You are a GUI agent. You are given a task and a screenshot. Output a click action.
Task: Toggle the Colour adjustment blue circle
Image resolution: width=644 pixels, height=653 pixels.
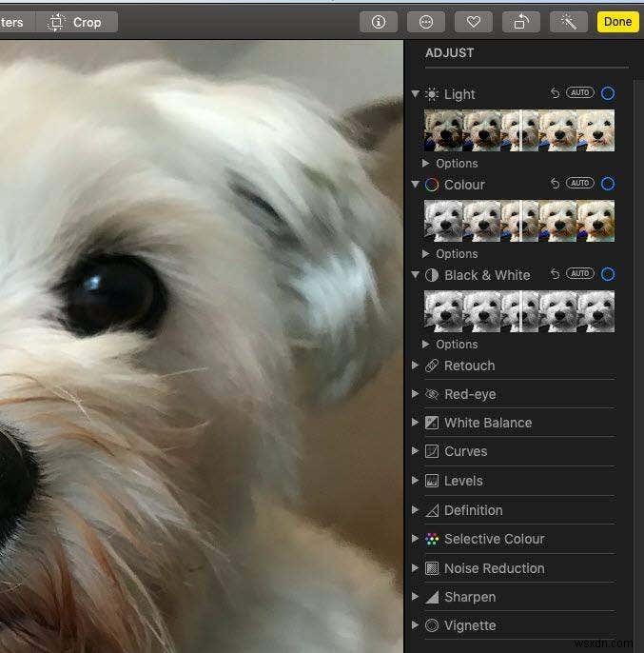[x=608, y=183]
